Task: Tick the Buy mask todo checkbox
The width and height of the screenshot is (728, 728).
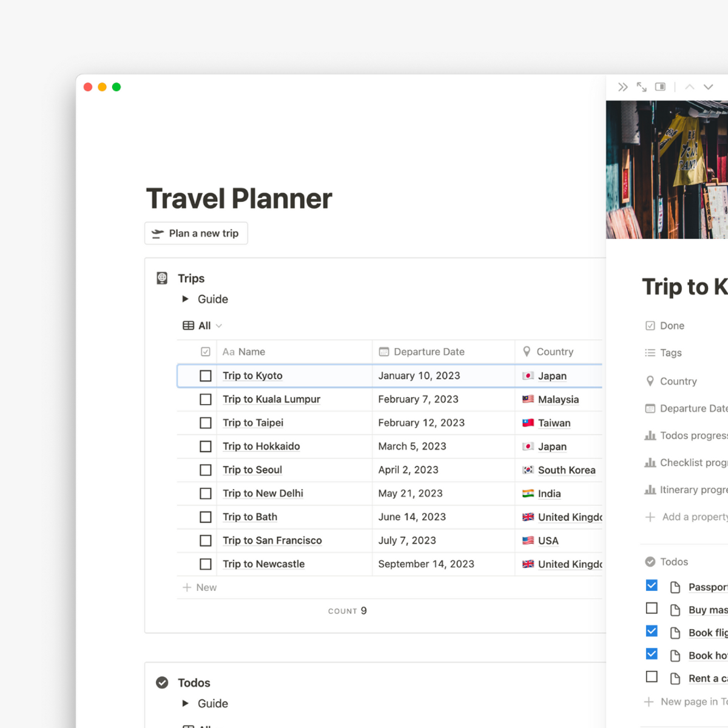Action: [652, 608]
